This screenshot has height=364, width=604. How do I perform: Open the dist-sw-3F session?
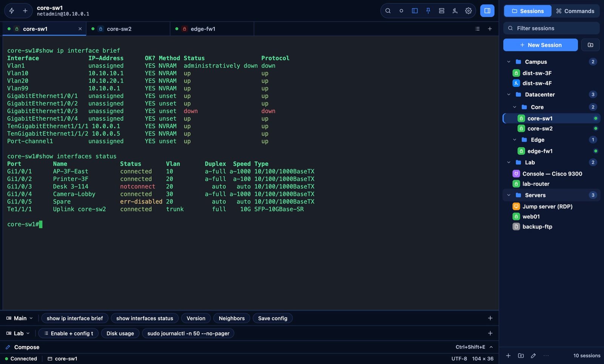click(x=552, y=73)
